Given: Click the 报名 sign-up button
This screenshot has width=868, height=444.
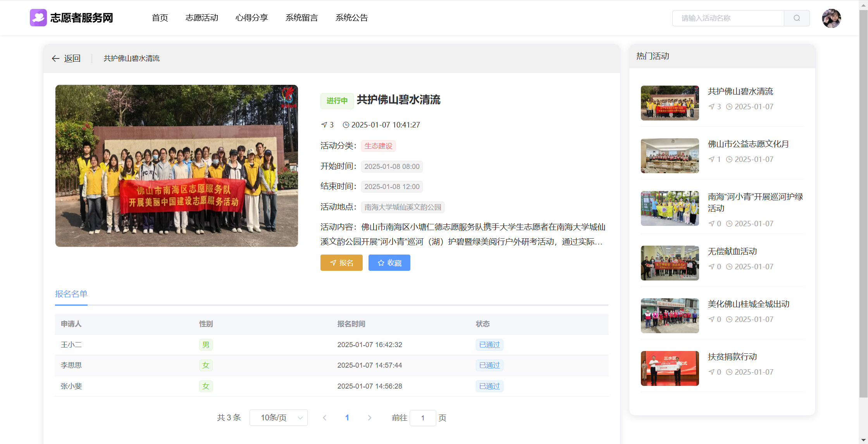Looking at the screenshot, I should click(341, 263).
